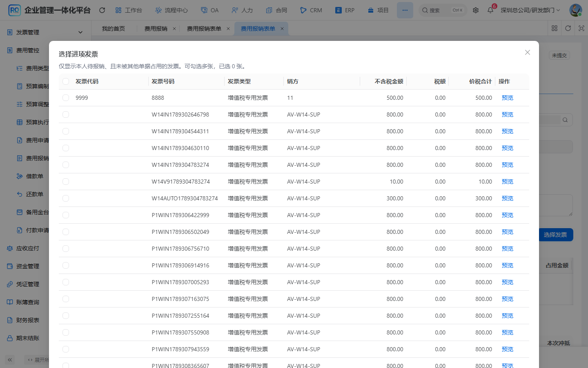588x368 pixels.
Task: Expand the 深圳总公司/研发部门 dropdown
Action: pos(530,10)
